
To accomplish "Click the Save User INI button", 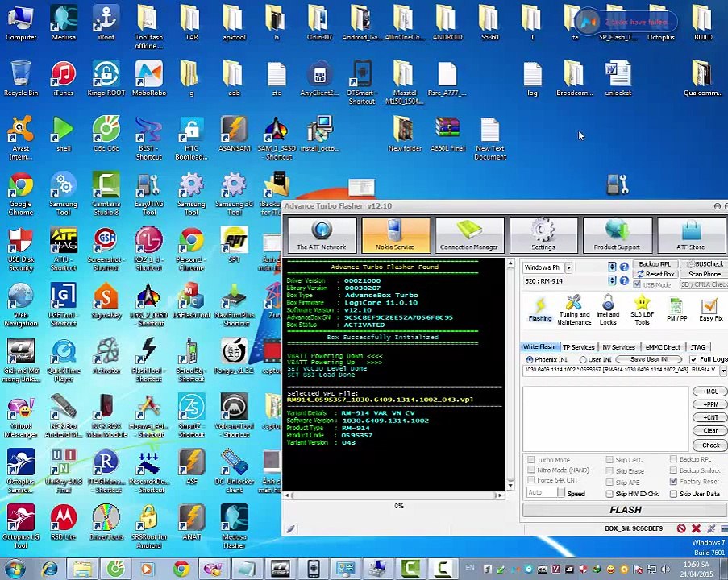I will [x=650, y=359].
